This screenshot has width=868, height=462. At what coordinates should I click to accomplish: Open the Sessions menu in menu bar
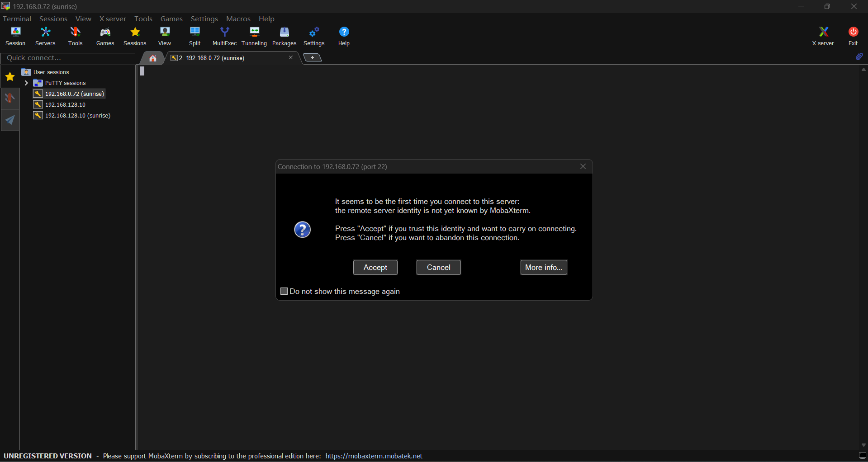(x=53, y=19)
